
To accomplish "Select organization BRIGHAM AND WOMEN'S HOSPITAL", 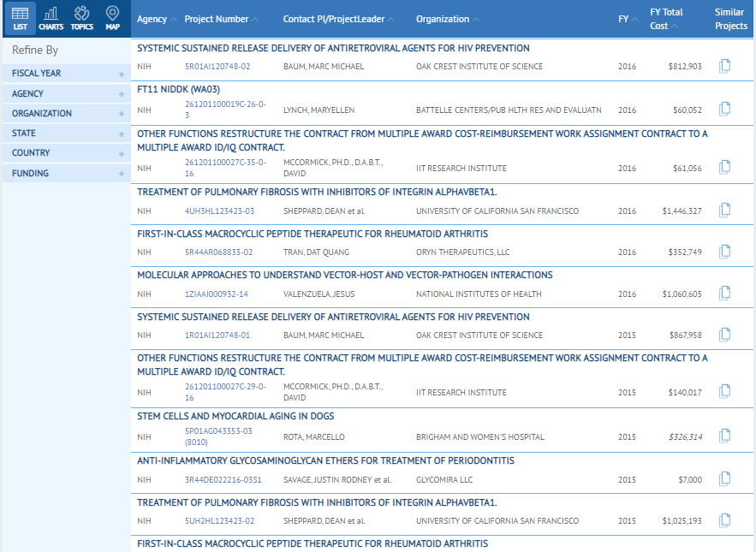I will pos(480,437).
